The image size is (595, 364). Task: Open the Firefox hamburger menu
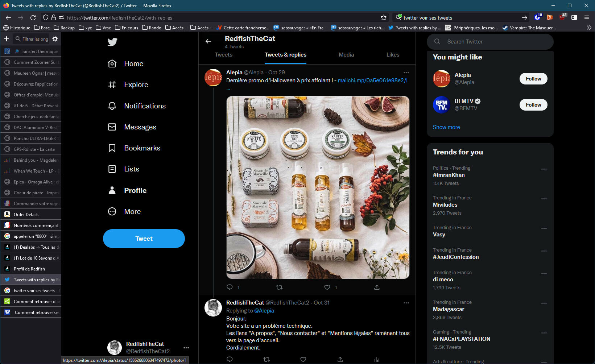(x=586, y=17)
